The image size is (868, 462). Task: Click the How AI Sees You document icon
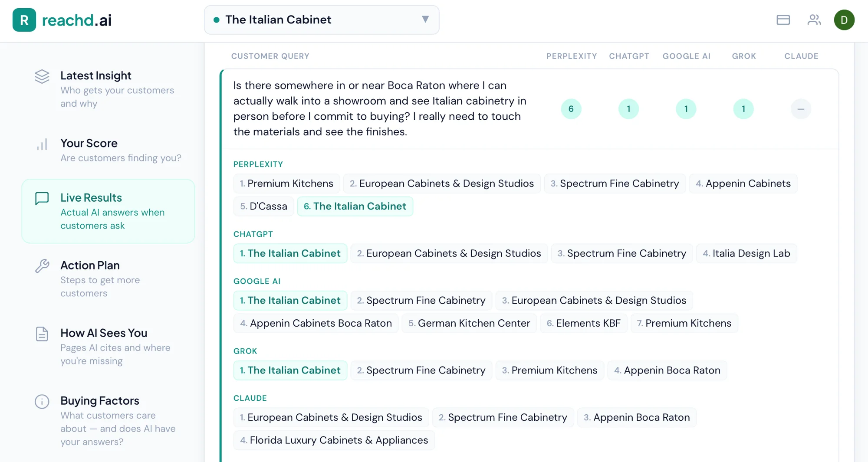(x=42, y=334)
